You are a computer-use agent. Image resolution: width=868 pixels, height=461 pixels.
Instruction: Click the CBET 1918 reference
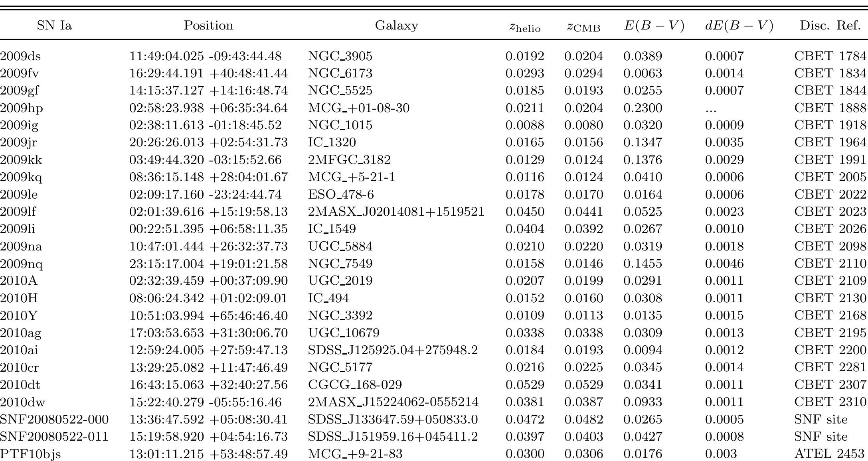[830, 125]
